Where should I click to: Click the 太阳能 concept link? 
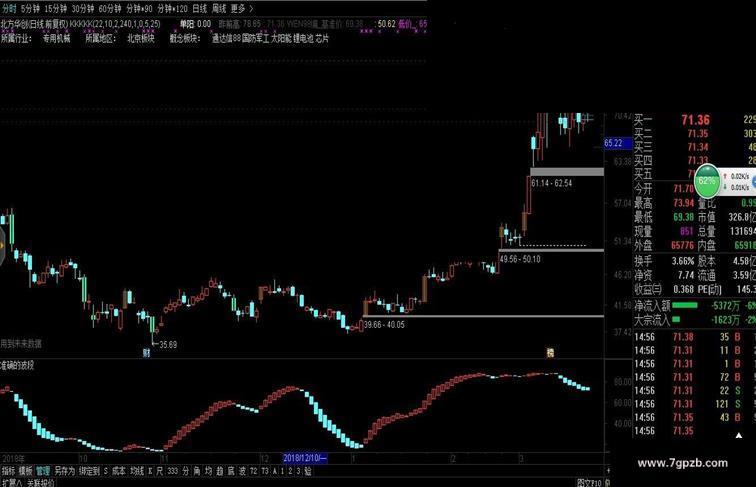(282, 38)
